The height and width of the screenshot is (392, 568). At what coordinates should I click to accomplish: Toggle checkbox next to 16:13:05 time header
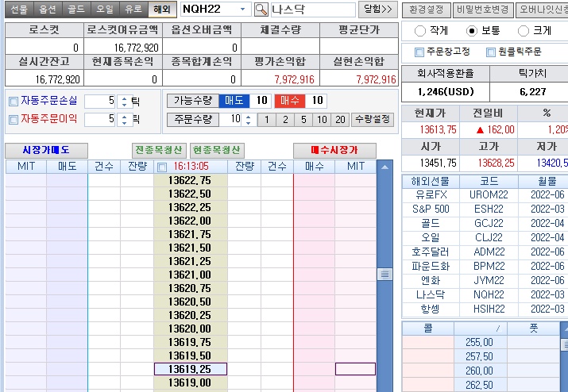point(162,167)
